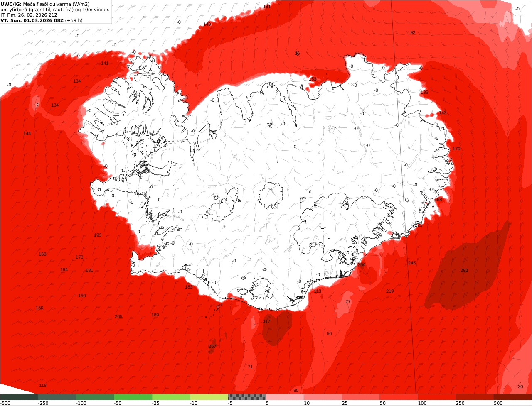Viewport: 532px width, 406px height.
Task: Click the value 205 southwest of Iceland
Action: click(x=118, y=316)
